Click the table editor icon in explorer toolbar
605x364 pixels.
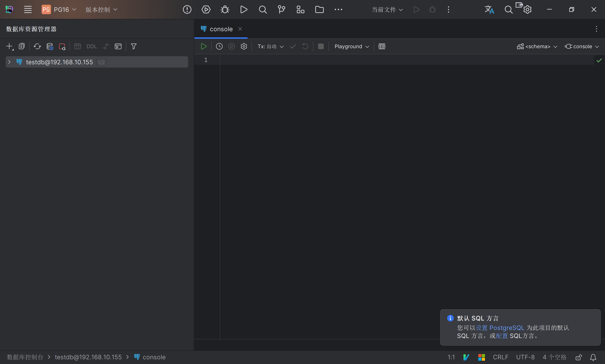(x=78, y=46)
